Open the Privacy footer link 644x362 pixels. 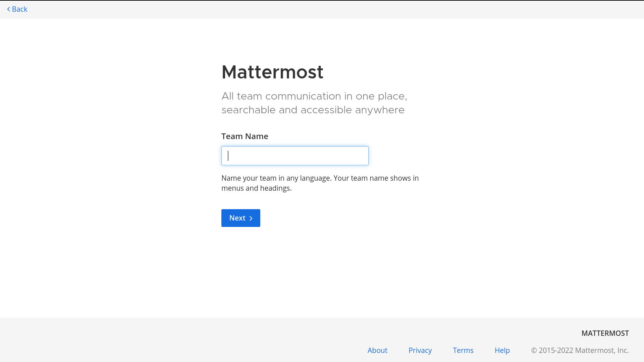tap(420, 350)
